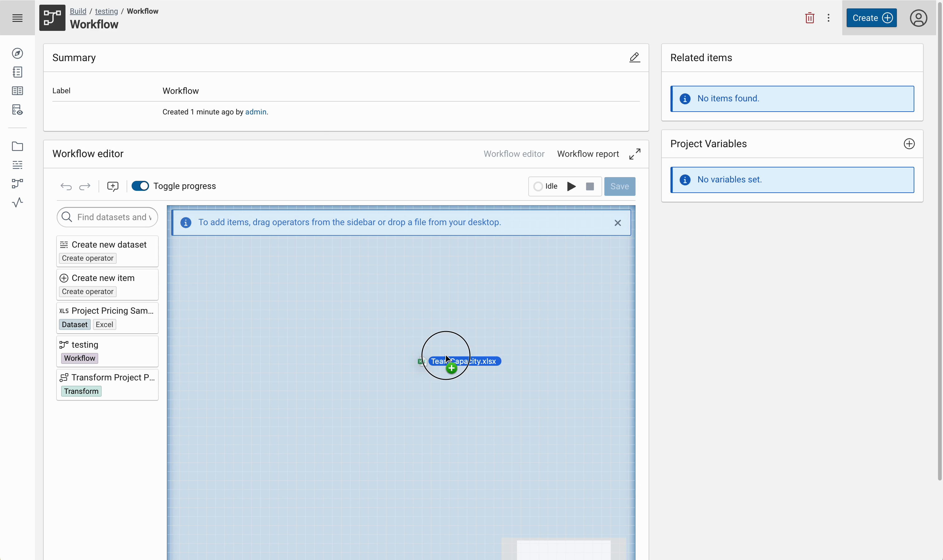Open the compass explore icon in the sidebar
Viewport: 943px width, 560px height.
coord(17,53)
